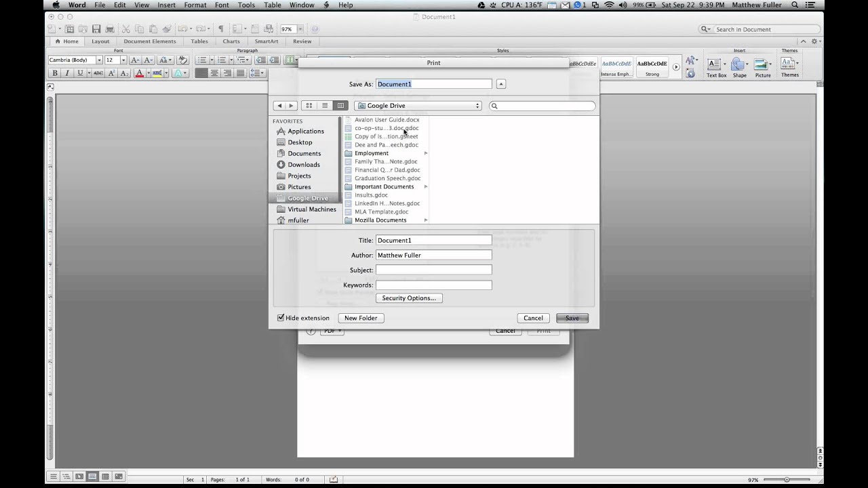The width and height of the screenshot is (868, 488).
Task: Click the Subject input field
Action: point(434,270)
